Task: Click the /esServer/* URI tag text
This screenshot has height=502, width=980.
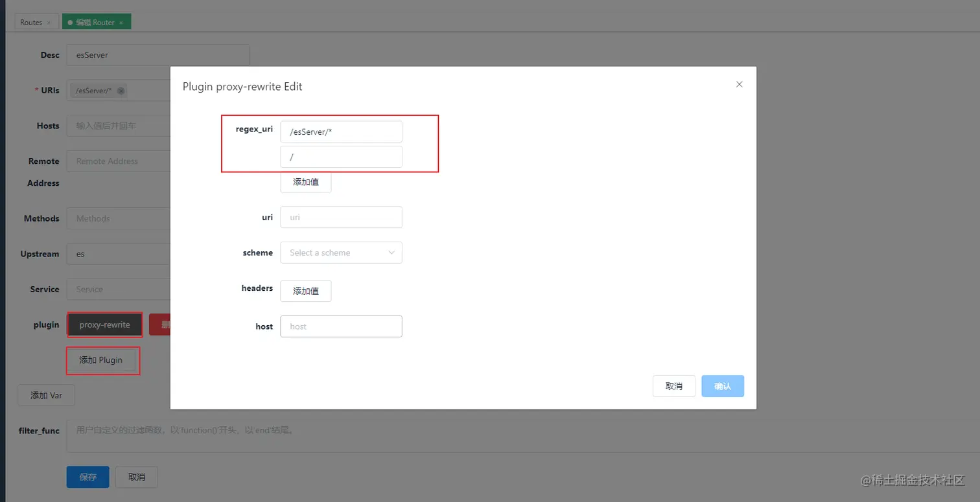Action: click(x=94, y=91)
